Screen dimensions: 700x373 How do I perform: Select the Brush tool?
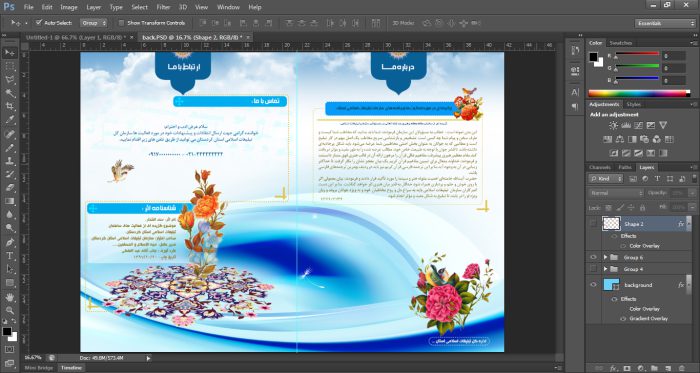(x=10, y=148)
